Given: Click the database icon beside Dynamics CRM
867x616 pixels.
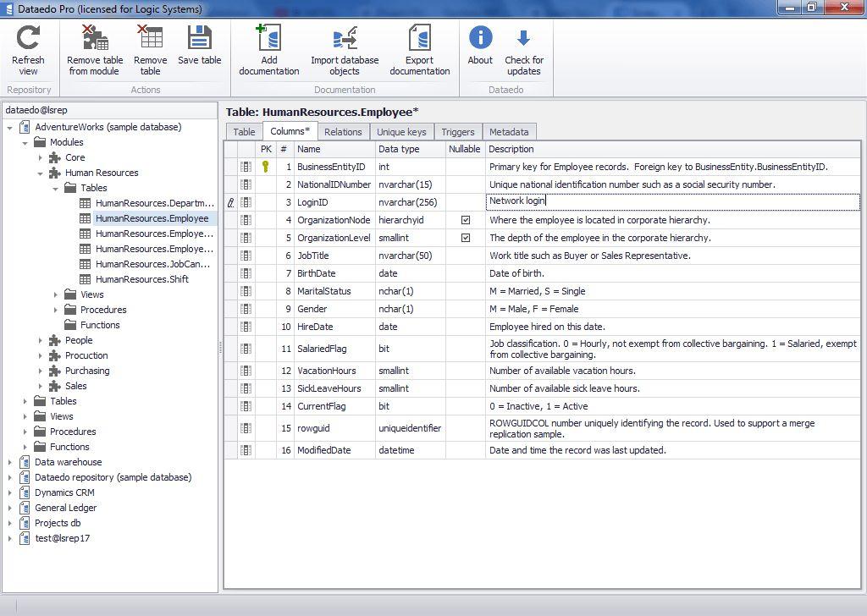Looking at the screenshot, I should tap(25, 492).
